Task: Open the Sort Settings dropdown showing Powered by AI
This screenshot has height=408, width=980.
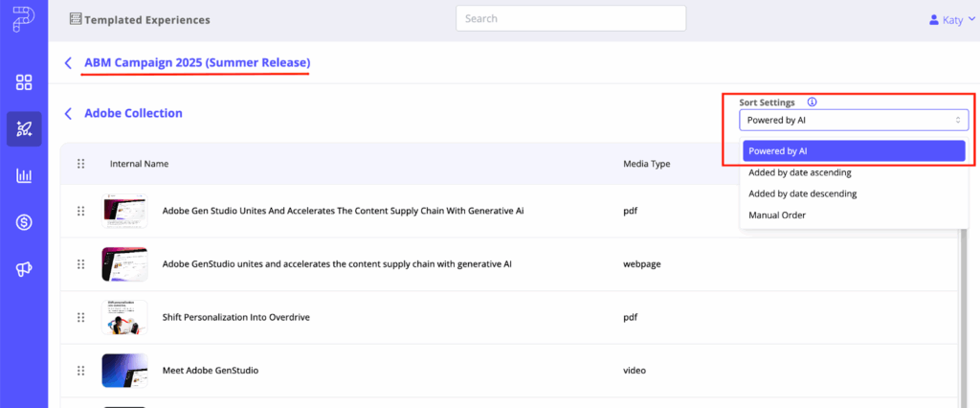Action: (854, 120)
